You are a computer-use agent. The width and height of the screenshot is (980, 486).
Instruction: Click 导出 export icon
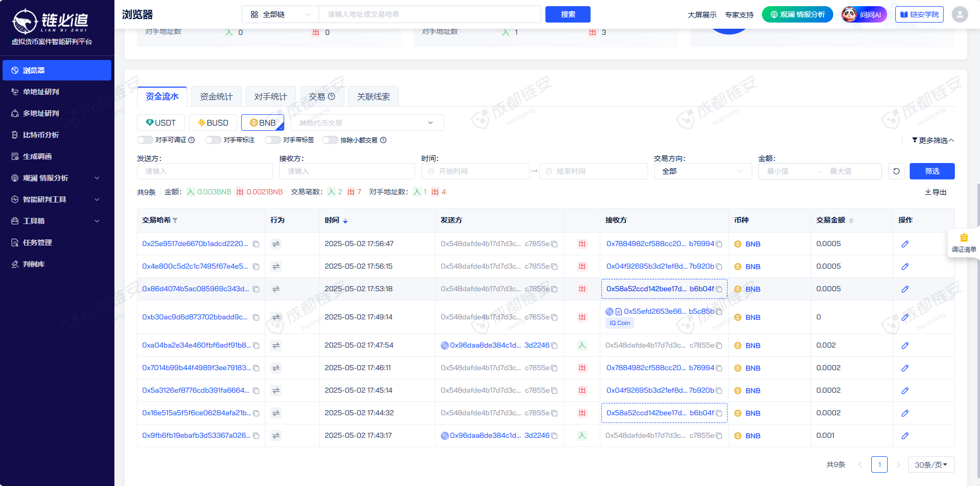tap(935, 192)
